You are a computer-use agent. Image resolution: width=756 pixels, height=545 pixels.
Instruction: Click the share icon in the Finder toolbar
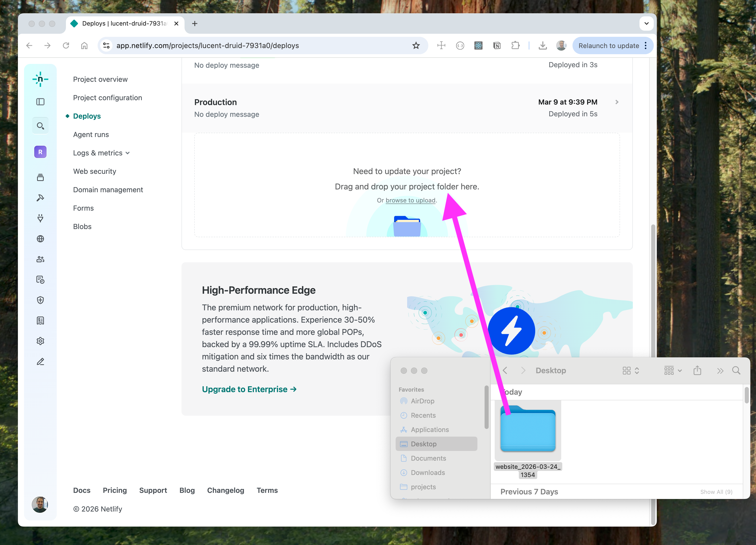(x=697, y=370)
